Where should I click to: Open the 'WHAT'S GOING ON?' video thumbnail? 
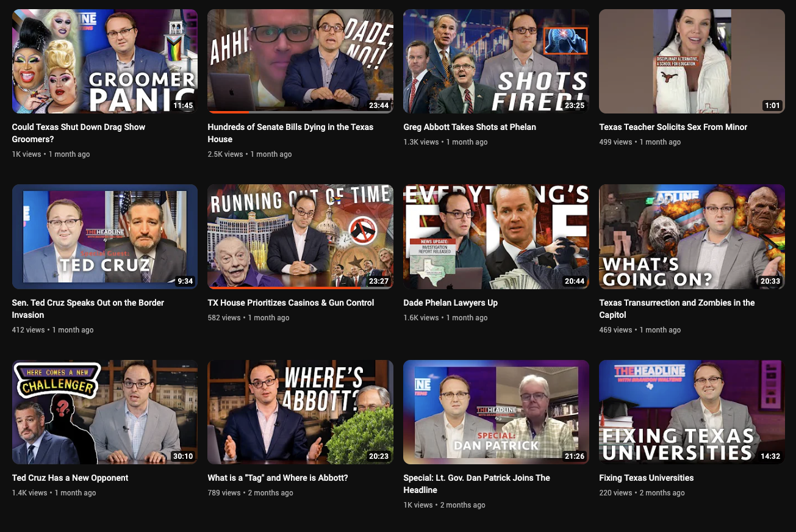pos(692,236)
